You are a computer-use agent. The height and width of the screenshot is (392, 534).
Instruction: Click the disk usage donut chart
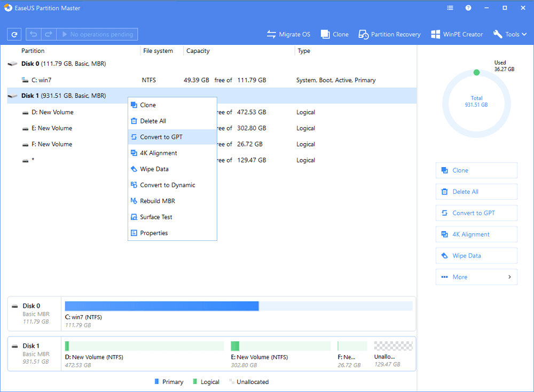click(476, 104)
